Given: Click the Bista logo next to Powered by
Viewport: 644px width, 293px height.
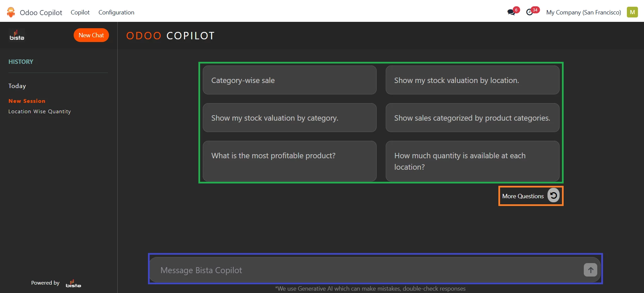Looking at the screenshot, I should coord(73,283).
